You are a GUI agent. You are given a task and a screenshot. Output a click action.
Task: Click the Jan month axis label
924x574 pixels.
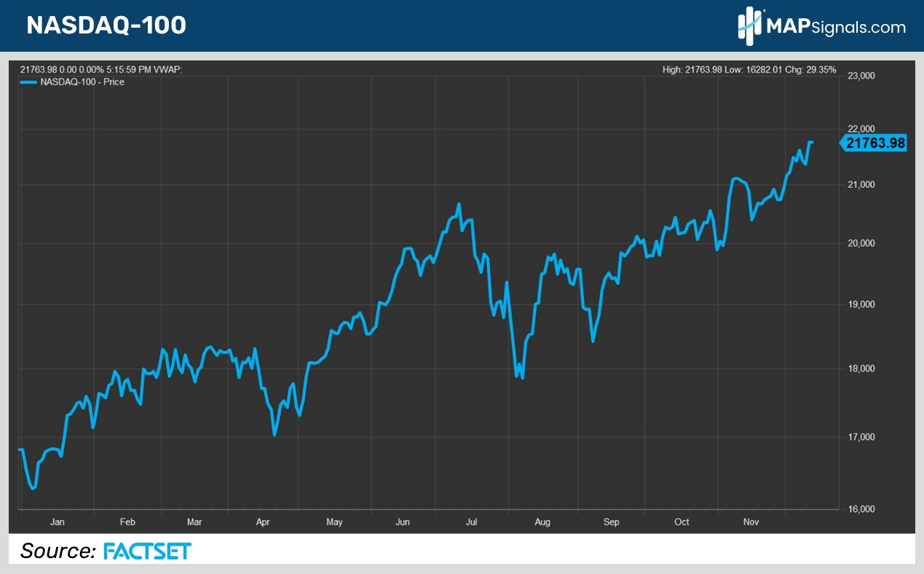(x=57, y=522)
